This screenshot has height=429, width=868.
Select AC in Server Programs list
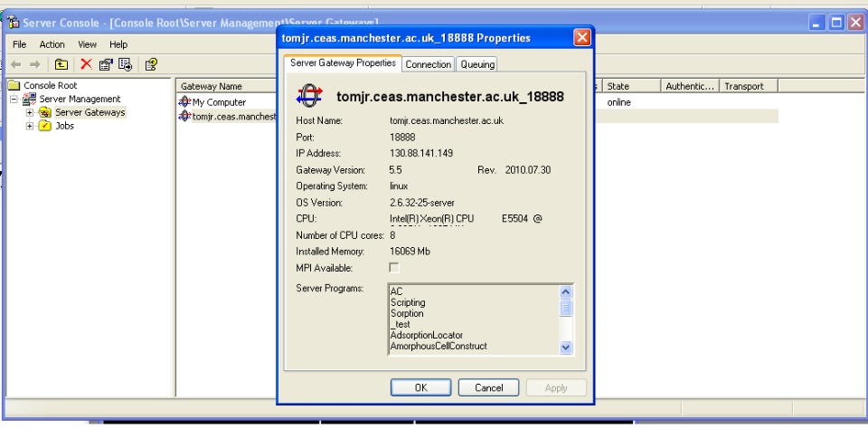pos(396,291)
